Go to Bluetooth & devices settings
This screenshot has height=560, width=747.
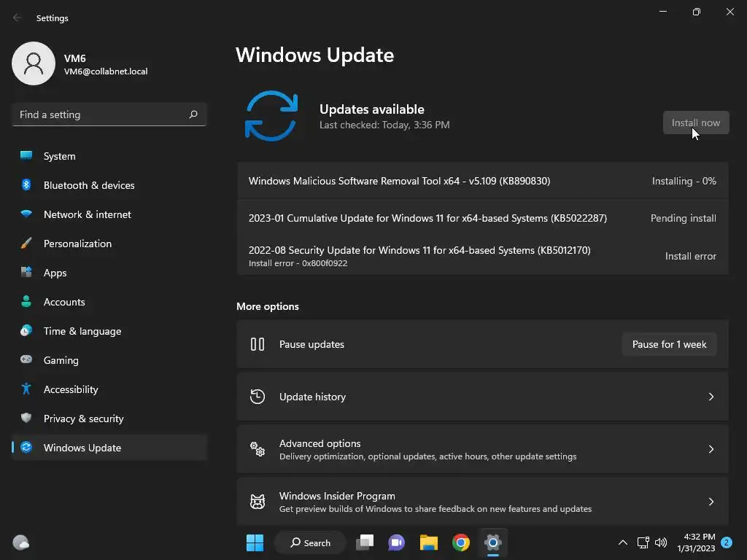pyautogui.click(x=109, y=185)
